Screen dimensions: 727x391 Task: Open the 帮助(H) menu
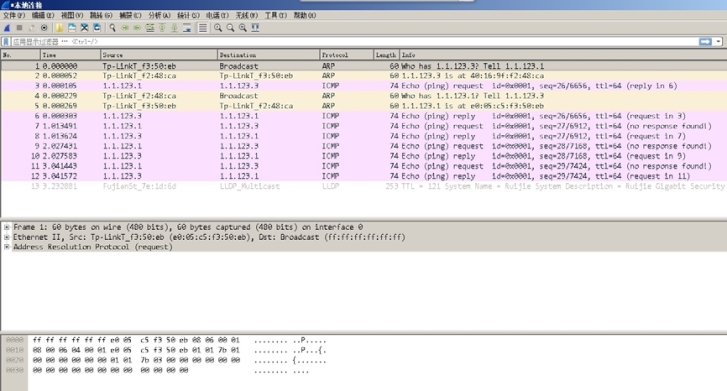(x=305, y=15)
